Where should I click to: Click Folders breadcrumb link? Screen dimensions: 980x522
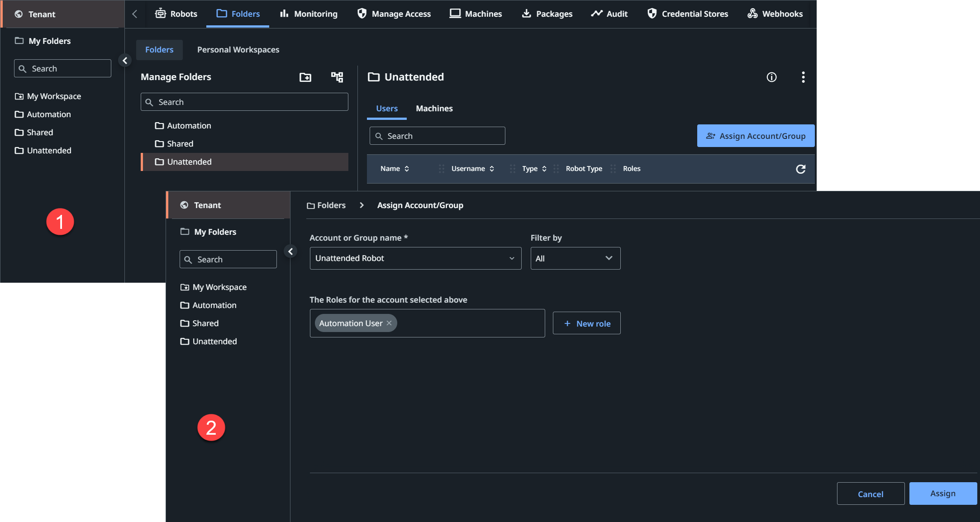coord(326,205)
